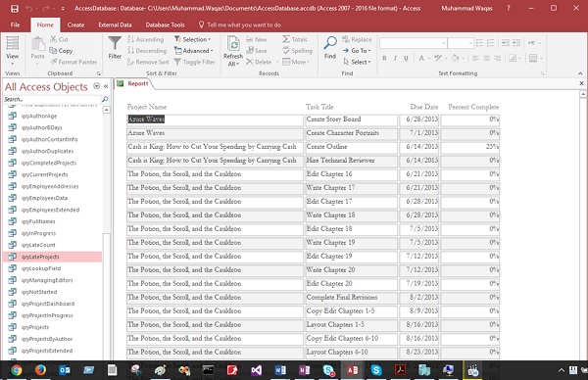Screen dimensions: 588x380
Task: Open the Go To menu
Action: tap(357, 51)
